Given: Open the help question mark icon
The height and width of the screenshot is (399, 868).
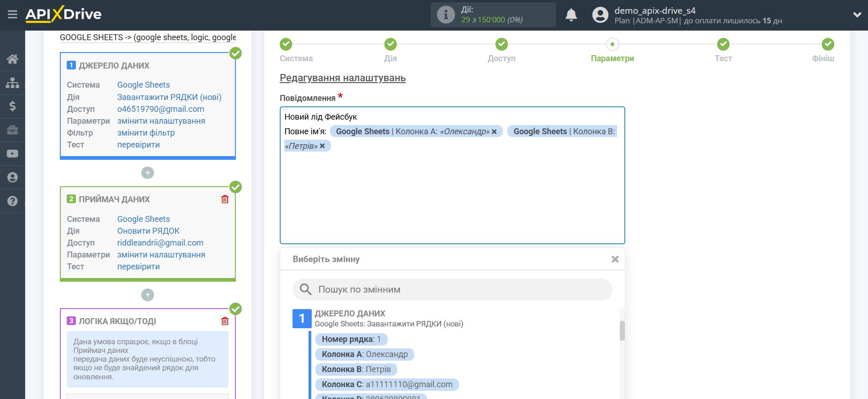Looking at the screenshot, I should tap(12, 201).
